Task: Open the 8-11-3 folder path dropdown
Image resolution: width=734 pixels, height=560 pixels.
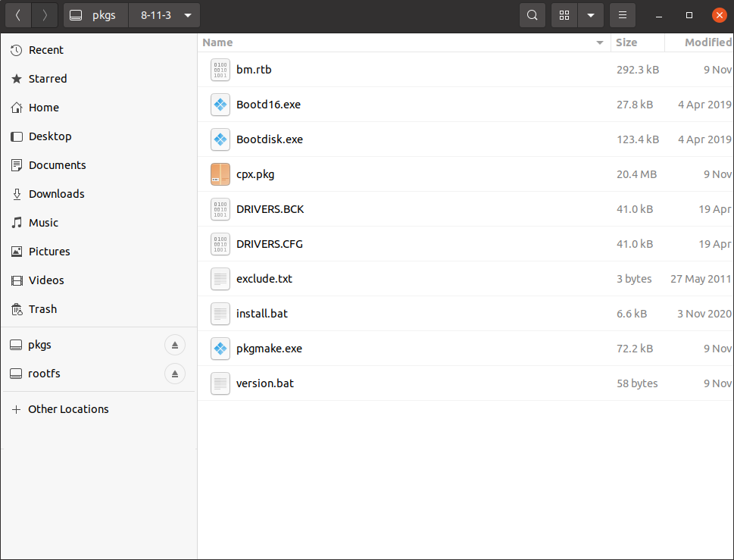Action: click(x=164, y=15)
